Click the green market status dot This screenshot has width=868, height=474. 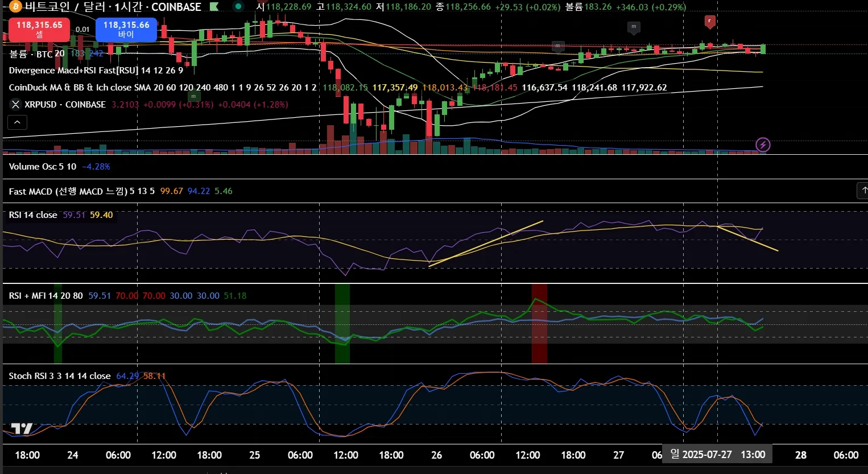point(238,7)
